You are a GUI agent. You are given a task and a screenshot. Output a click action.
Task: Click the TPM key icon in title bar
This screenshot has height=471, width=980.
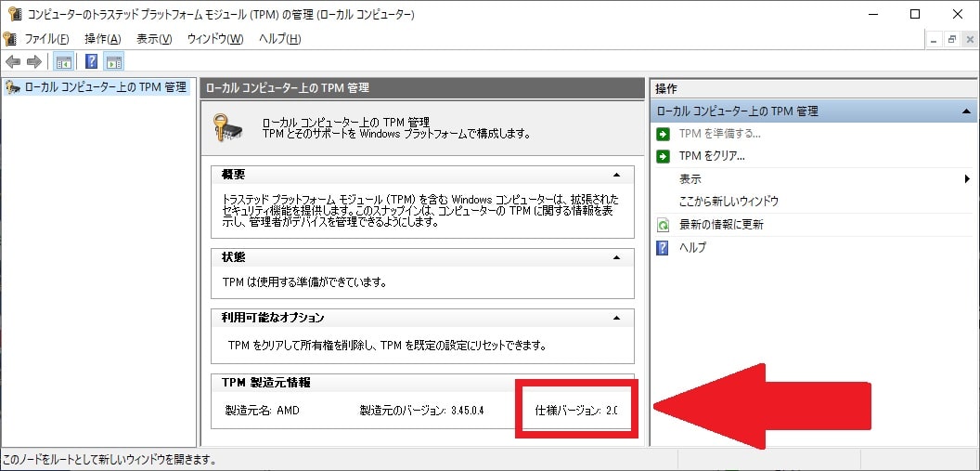pos(15,14)
